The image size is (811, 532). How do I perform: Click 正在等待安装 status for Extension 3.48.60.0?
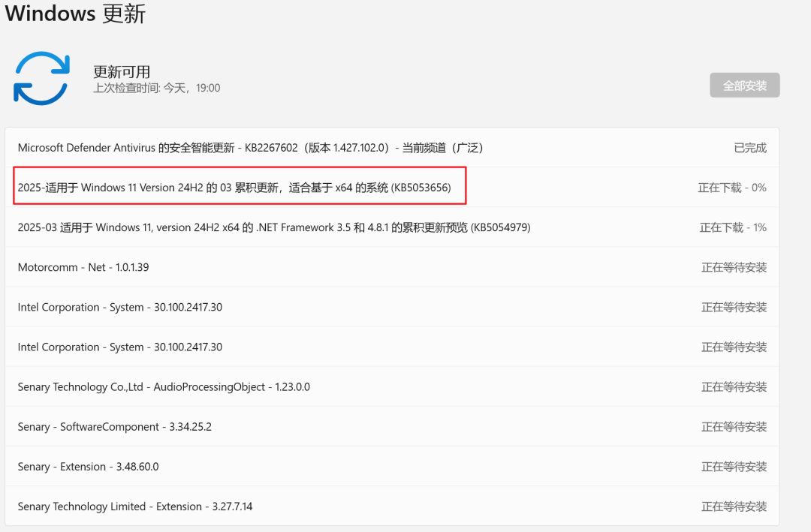[734, 467]
